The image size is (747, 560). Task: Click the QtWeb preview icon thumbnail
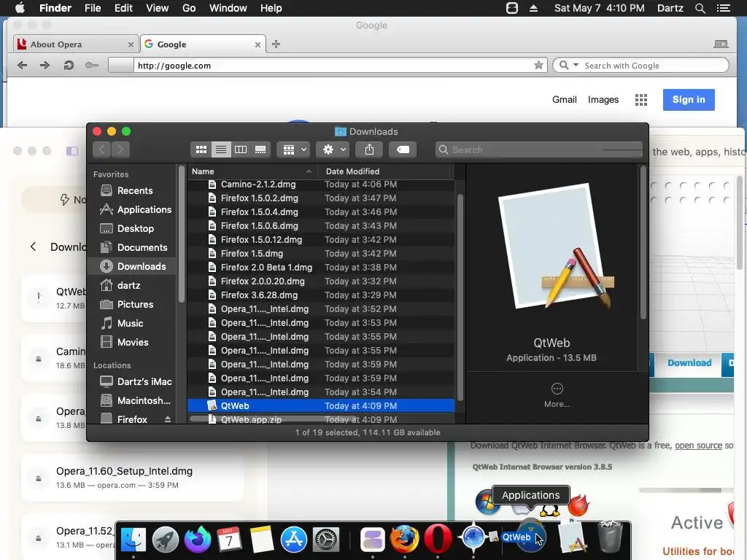pos(555,248)
